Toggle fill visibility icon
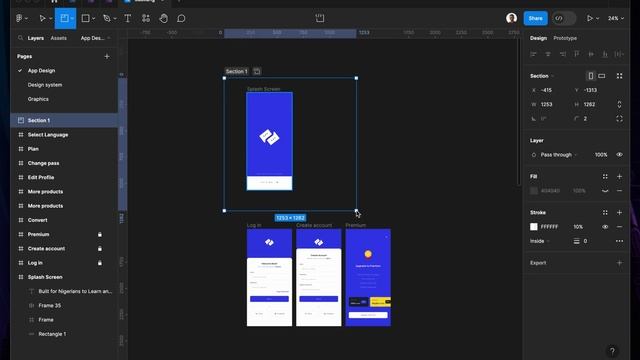This screenshot has width=640, height=360. click(605, 191)
